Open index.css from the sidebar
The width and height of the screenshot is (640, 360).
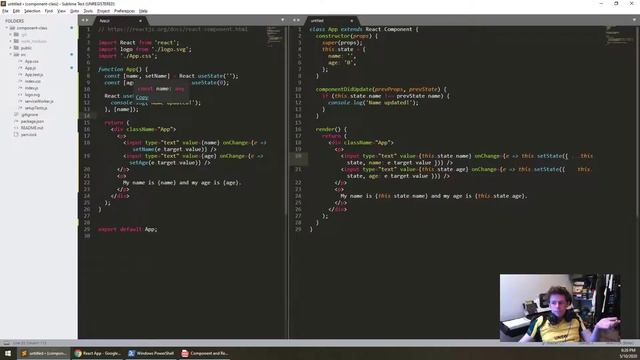pos(33,81)
